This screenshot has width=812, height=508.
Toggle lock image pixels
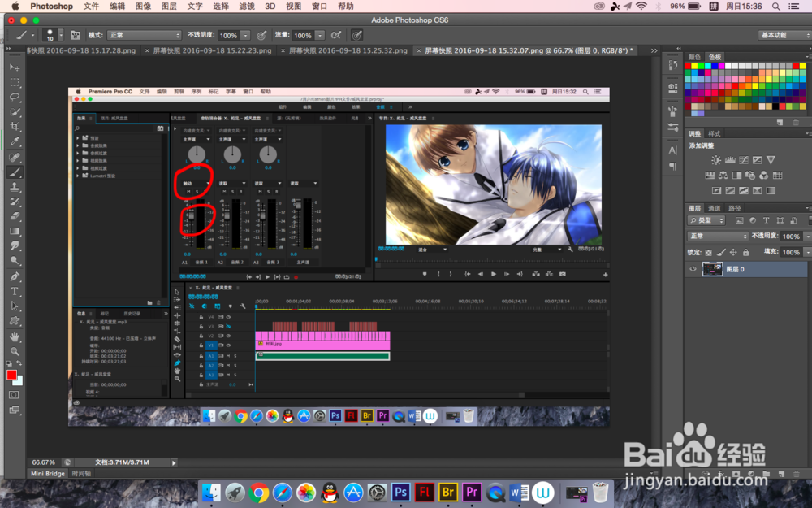pyautogui.click(x=721, y=253)
